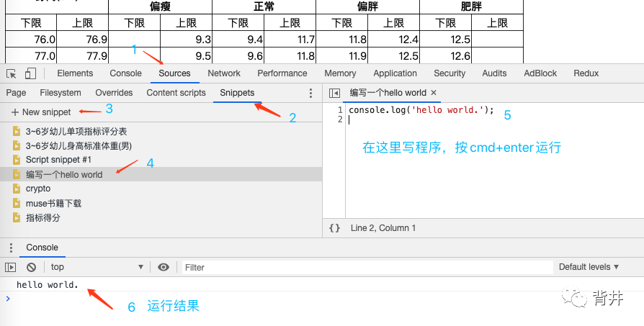Open the Performance panel tab
The height and width of the screenshot is (326, 644).
tap(282, 73)
